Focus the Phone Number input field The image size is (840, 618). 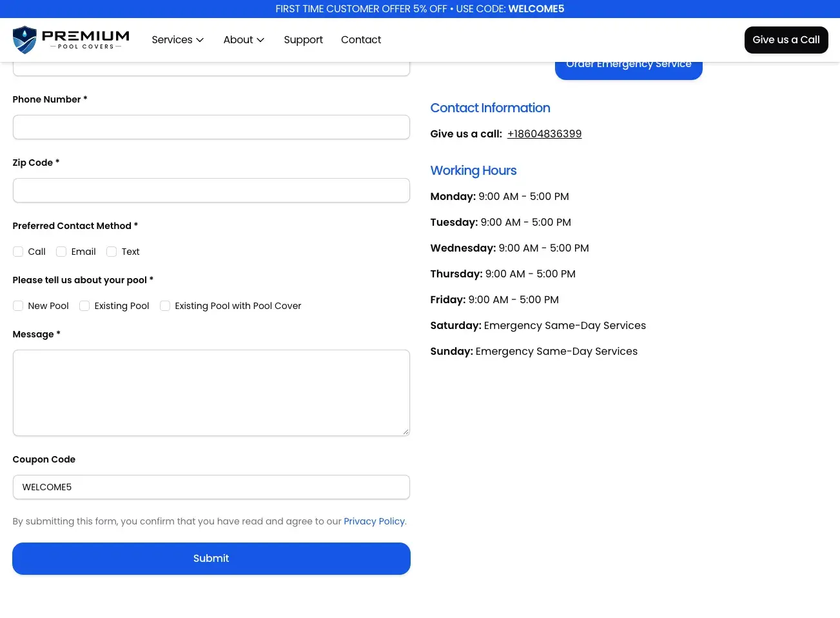[x=211, y=127]
